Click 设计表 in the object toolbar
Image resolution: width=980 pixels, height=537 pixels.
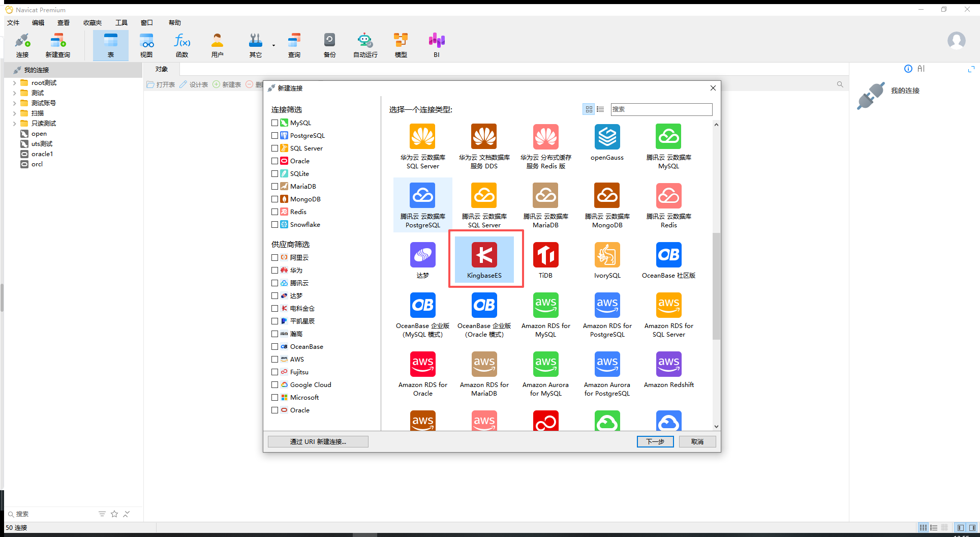(x=194, y=84)
